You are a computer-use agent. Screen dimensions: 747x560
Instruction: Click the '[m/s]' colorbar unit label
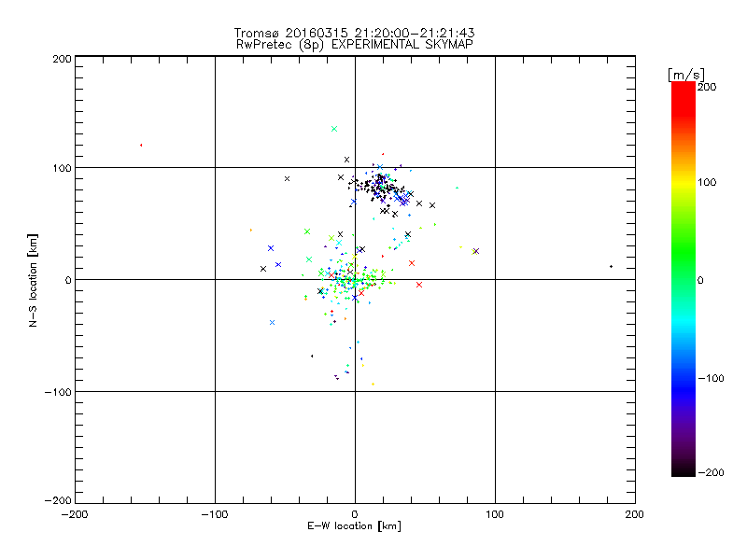tap(686, 75)
